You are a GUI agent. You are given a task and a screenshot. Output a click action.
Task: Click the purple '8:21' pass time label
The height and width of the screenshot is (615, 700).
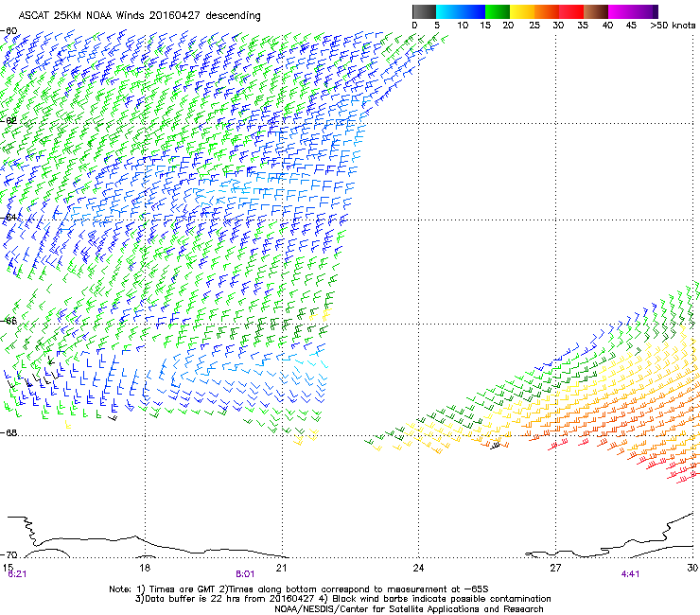coord(17,574)
